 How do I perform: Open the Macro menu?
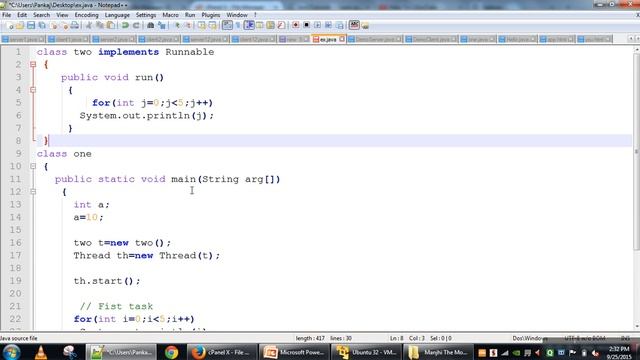click(x=170, y=15)
